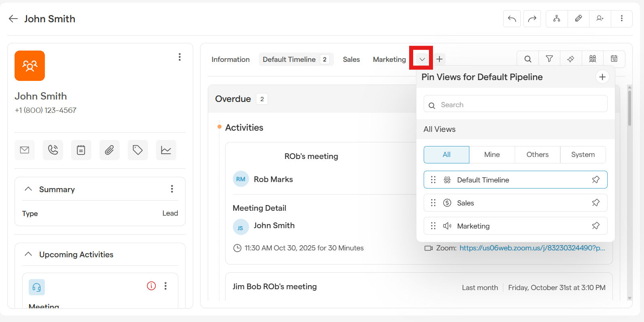Click the phone call icon
This screenshot has width=644, height=322.
click(53, 150)
